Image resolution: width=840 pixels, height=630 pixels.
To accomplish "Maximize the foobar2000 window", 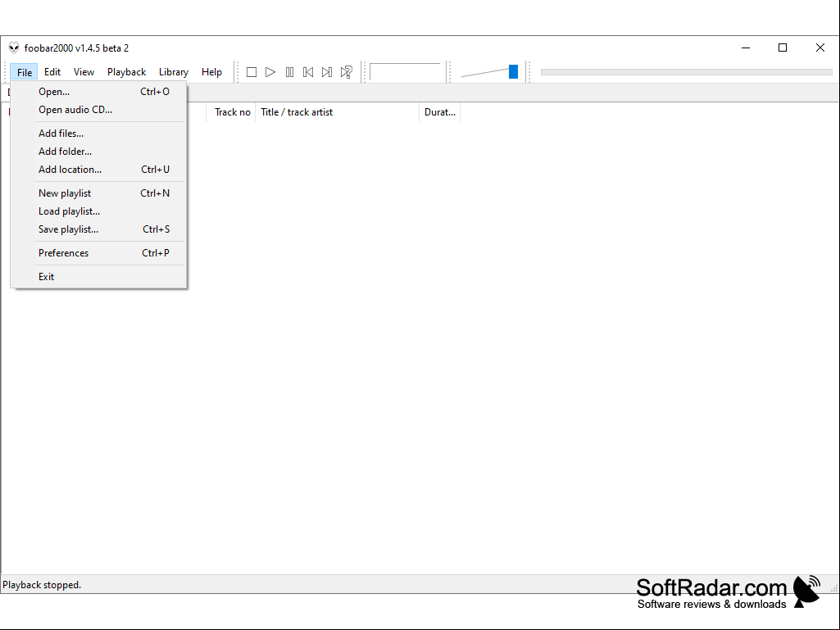I will tap(783, 48).
